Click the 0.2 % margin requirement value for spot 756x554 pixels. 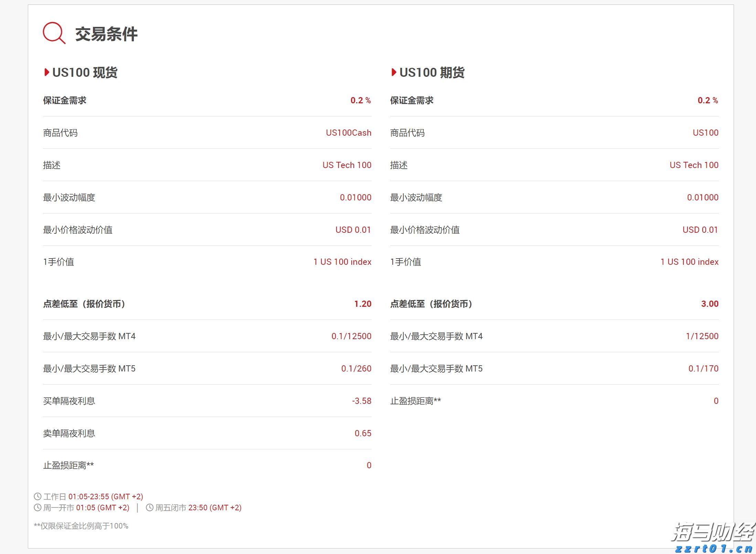[360, 100]
